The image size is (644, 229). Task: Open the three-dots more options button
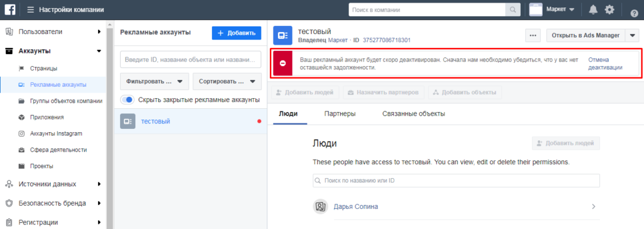(x=533, y=35)
